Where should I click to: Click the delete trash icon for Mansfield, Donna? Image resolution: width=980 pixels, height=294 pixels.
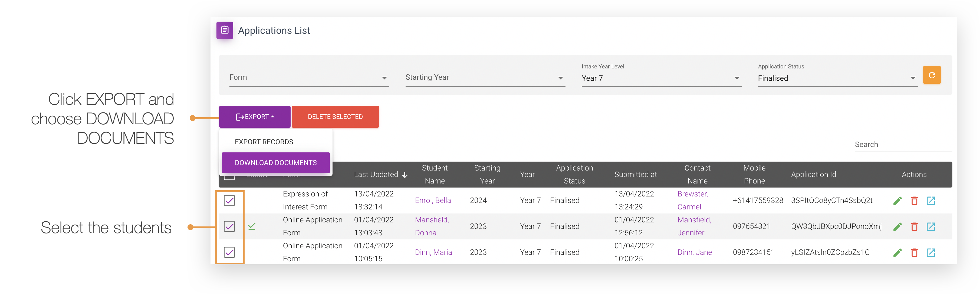click(x=914, y=226)
